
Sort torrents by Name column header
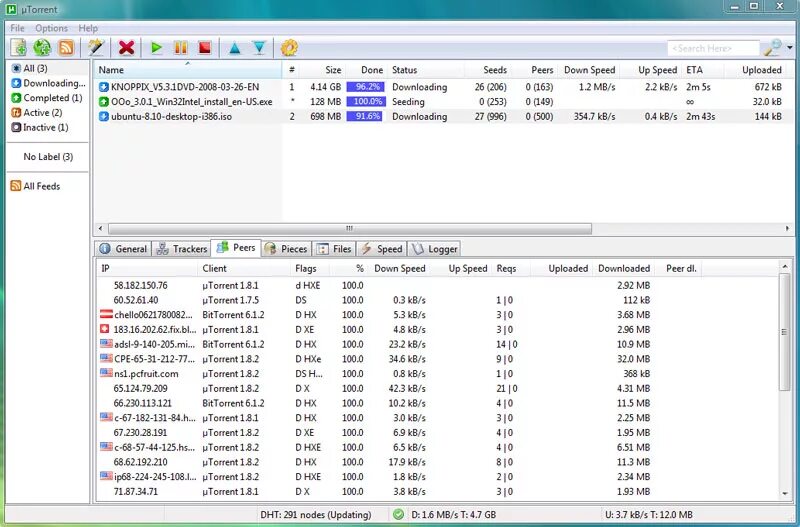click(187, 70)
